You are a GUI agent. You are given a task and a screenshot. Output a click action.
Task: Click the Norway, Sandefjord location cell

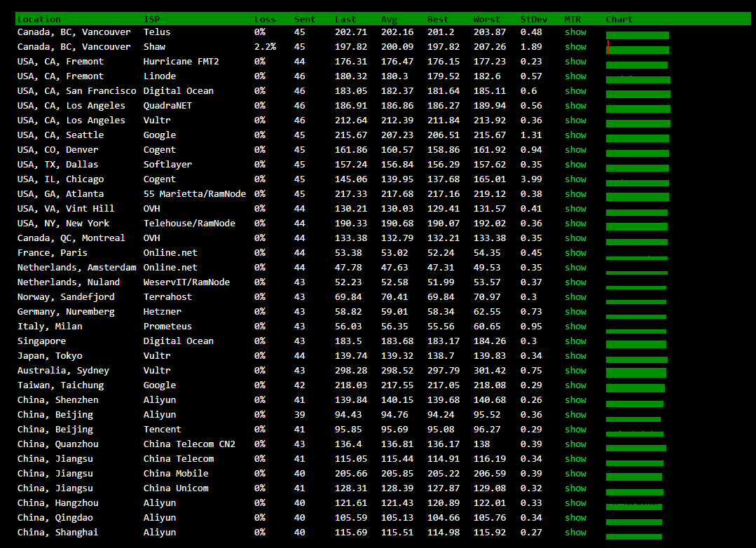[66, 297]
